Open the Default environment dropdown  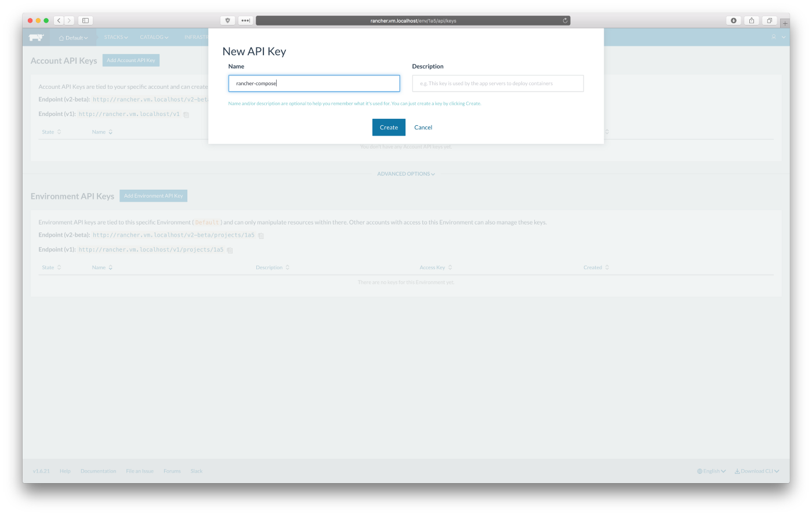coord(73,38)
